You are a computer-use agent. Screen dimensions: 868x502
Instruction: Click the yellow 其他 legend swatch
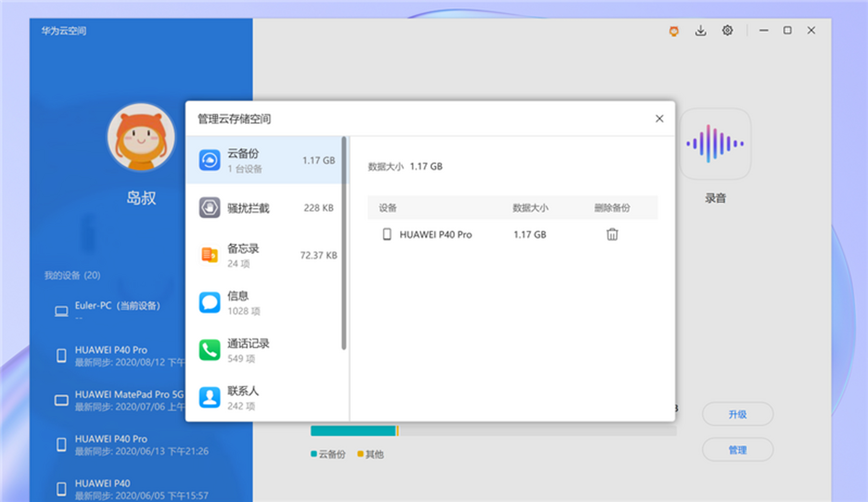tap(360, 454)
